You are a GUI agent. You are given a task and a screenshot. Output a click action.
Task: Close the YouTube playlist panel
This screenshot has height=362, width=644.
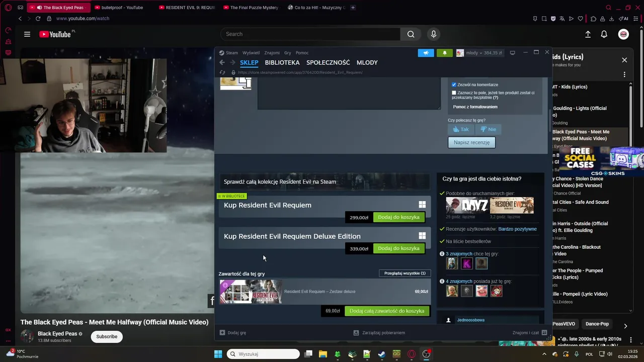pyautogui.click(x=624, y=60)
